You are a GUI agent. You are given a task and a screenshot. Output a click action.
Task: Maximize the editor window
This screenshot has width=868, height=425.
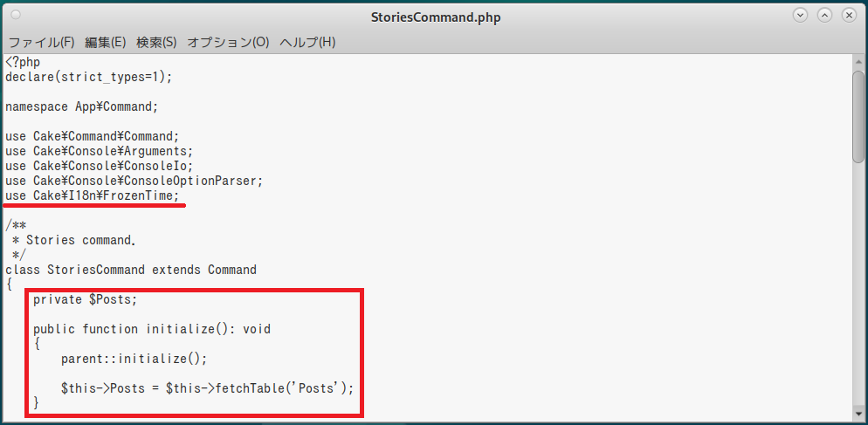pos(824,16)
